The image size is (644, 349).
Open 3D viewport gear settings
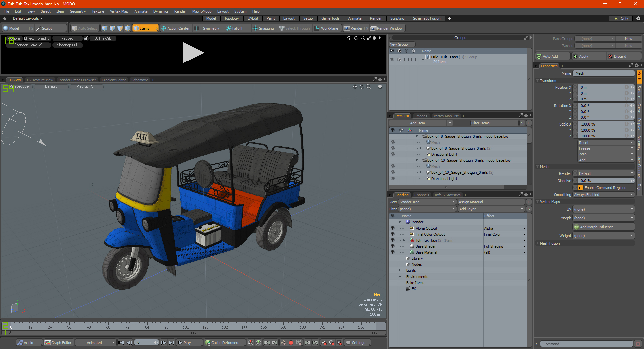click(380, 87)
